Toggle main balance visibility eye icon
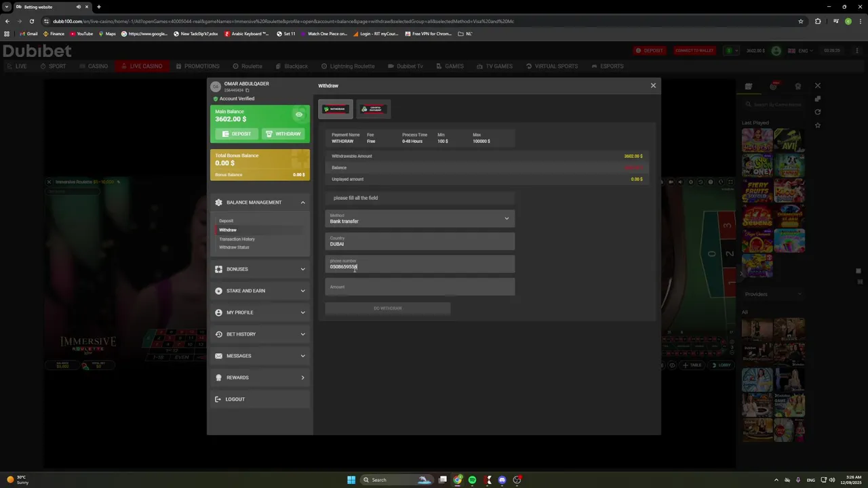Viewport: 868px width, 488px height. [298, 115]
